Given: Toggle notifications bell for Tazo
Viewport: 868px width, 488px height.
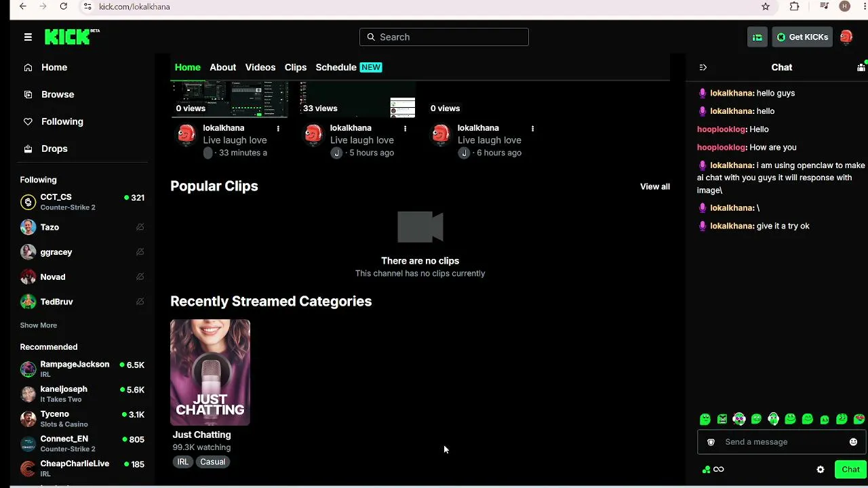Looking at the screenshot, I should point(140,227).
